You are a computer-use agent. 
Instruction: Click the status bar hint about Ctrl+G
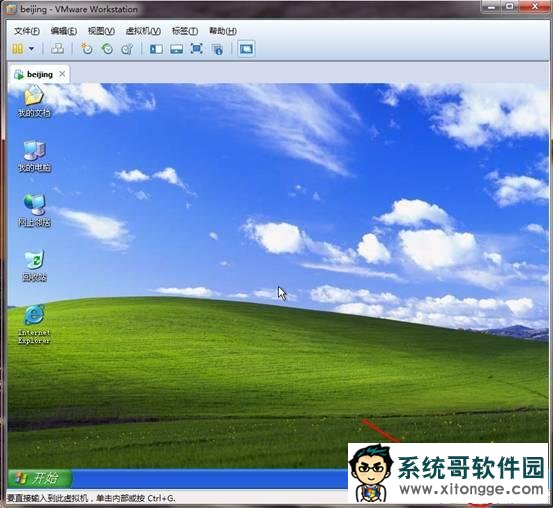pyautogui.click(x=91, y=498)
